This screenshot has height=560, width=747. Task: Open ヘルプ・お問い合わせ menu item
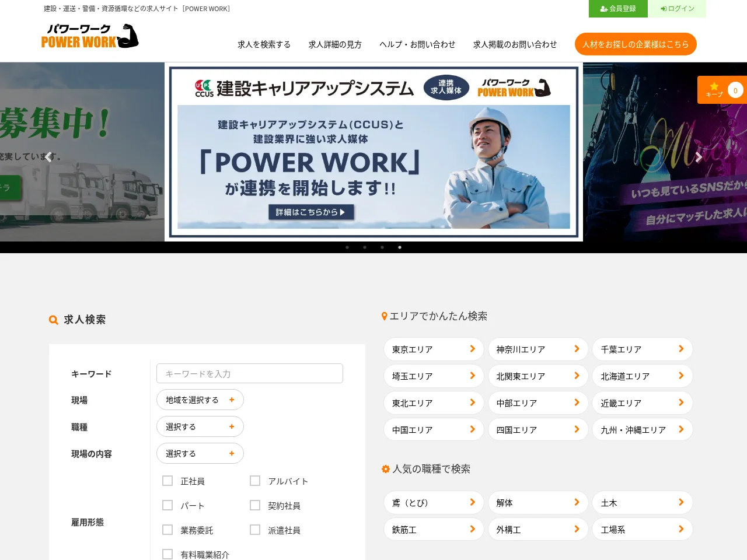pyautogui.click(x=417, y=44)
